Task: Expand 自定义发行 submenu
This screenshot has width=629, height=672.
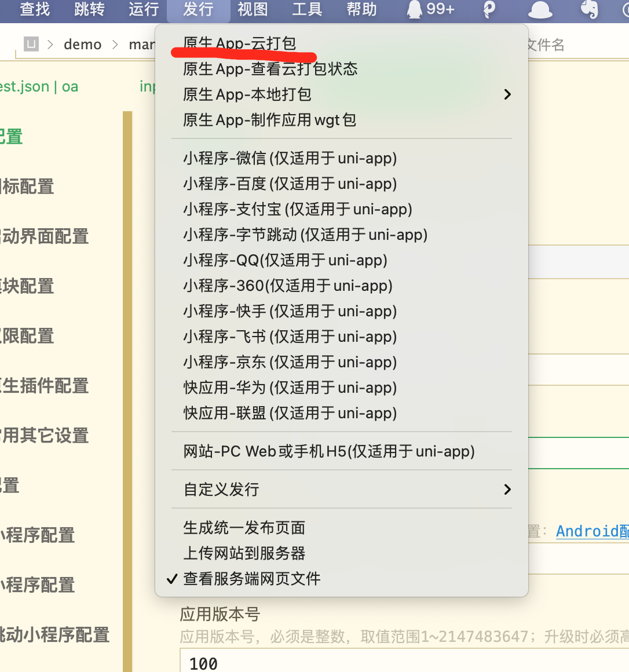Action: point(342,490)
